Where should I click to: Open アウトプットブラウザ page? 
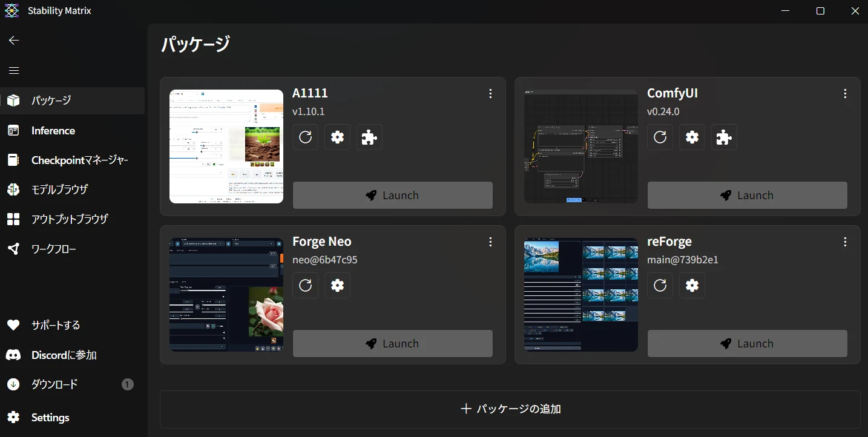pyautogui.click(x=73, y=219)
